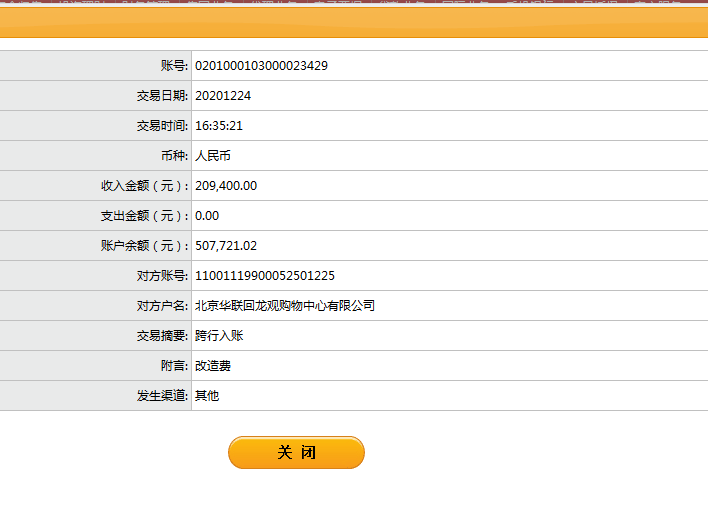Click the 关闭 button
This screenshot has height=511, width=708.
pos(296,453)
